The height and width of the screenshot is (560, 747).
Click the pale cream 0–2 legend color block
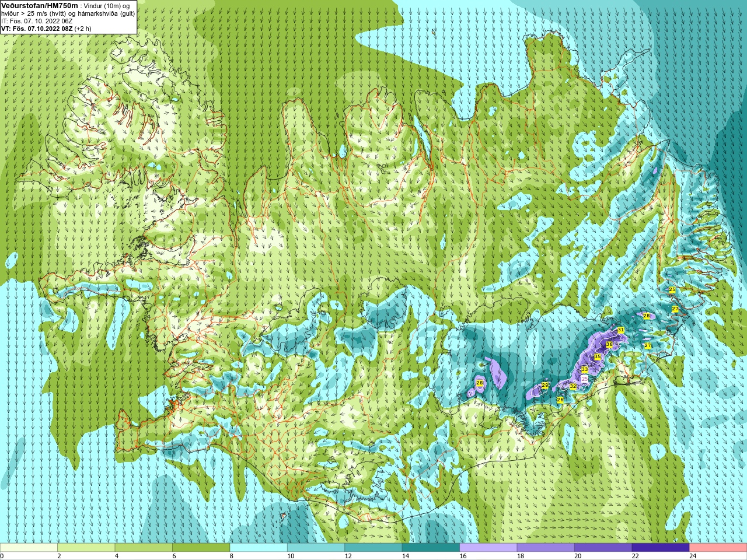click(29, 548)
